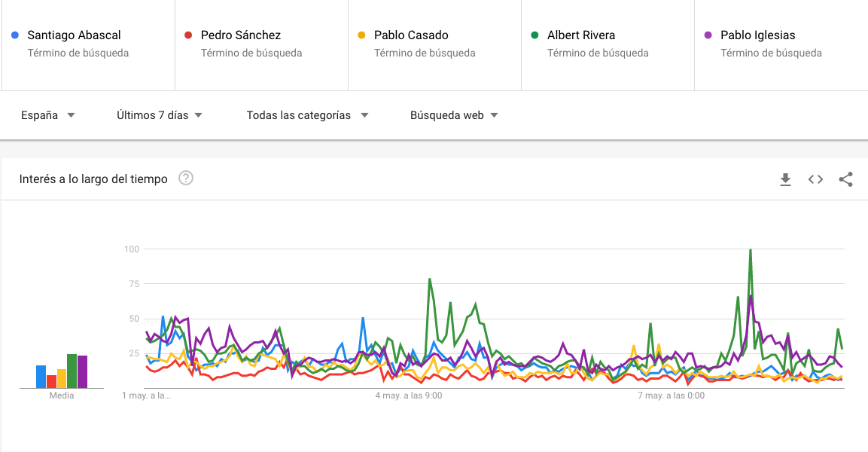Click the download CSV icon
The height and width of the screenshot is (452, 868).
click(785, 179)
